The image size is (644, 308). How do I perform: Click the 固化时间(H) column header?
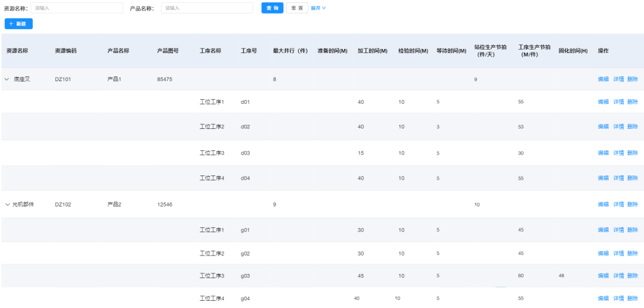click(573, 51)
